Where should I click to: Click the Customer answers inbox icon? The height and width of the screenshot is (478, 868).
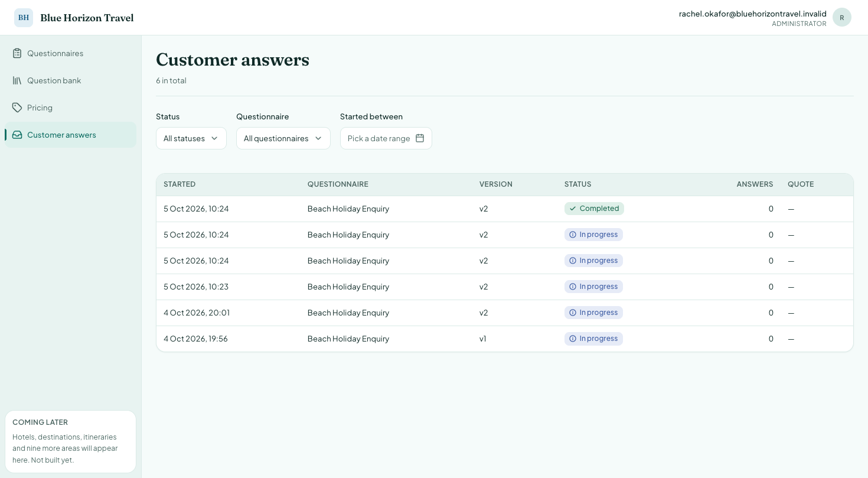point(17,135)
